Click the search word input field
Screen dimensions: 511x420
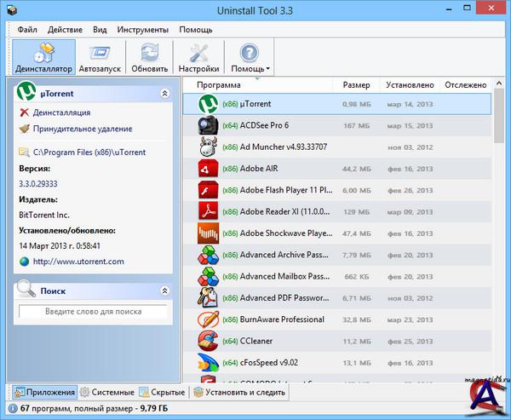coord(93,312)
